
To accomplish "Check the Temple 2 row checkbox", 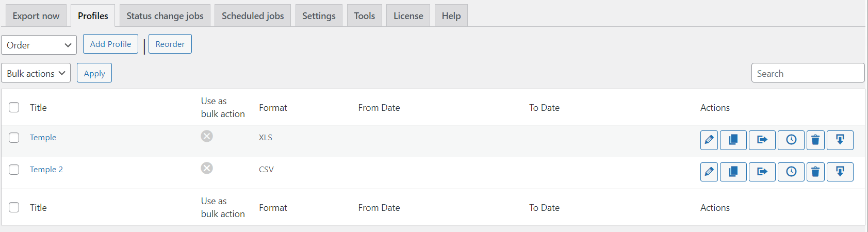I will pos(14,170).
